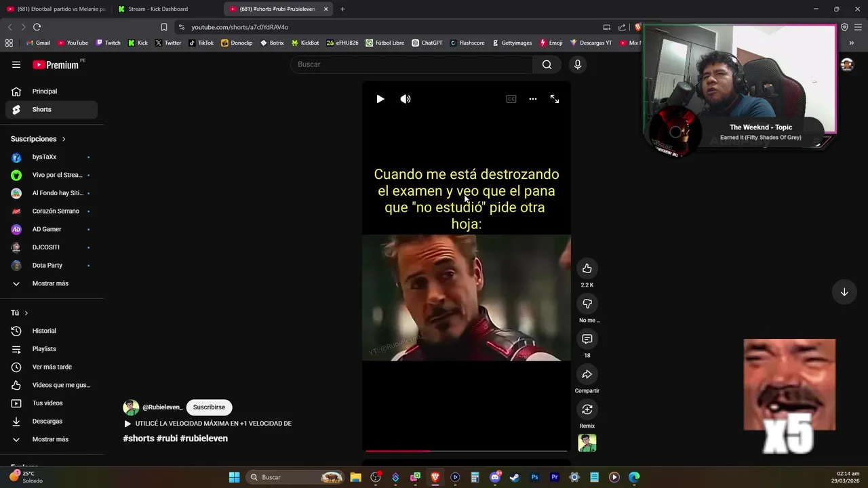Enter fullscreen mode on the Short
Image resolution: width=868 pixels, height=488 pixels.
(555, 99)
